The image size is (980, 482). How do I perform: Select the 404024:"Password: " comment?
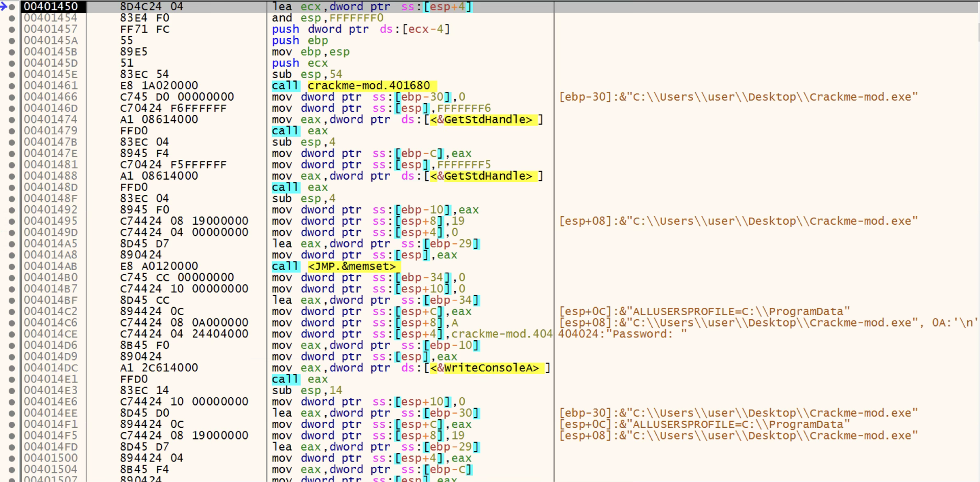(623, 334)
